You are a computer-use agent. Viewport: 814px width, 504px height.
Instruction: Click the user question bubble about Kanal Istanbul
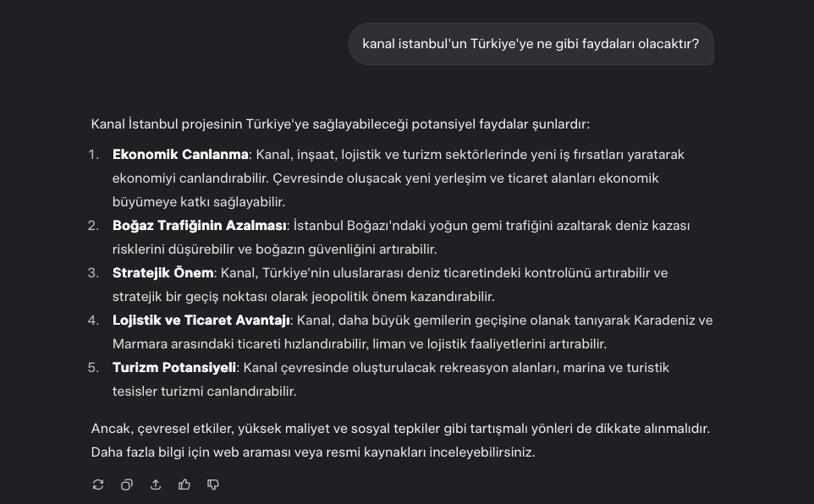click(x=531, y=44)
